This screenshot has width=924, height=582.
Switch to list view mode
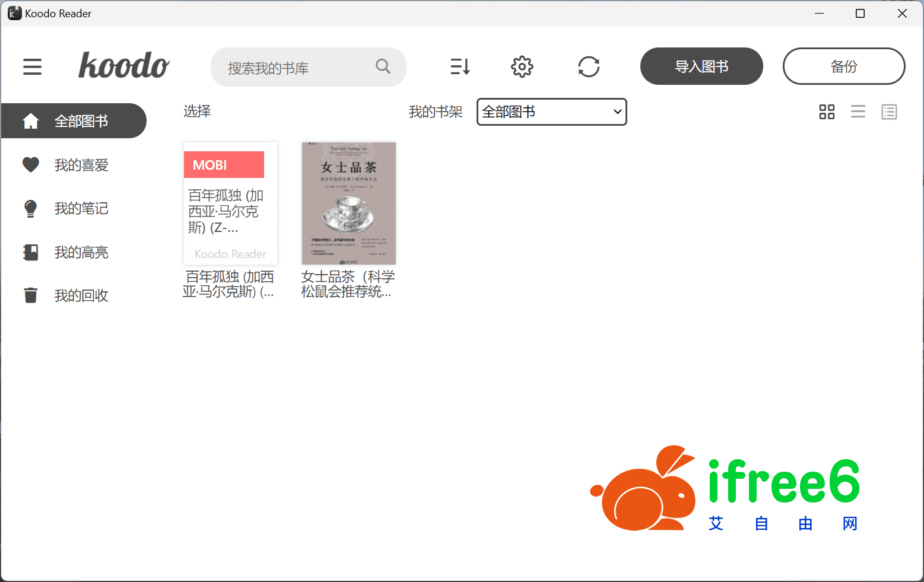coord(858,112)
